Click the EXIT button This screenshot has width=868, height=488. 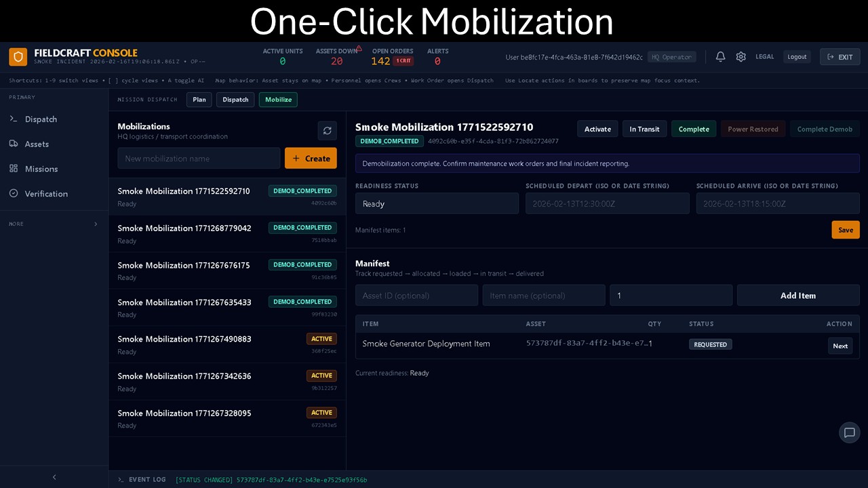coord(840,57)
